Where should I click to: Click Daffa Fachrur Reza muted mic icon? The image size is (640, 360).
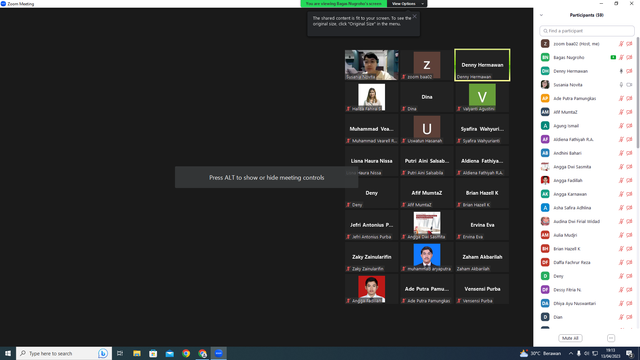[x=621, y=262]
